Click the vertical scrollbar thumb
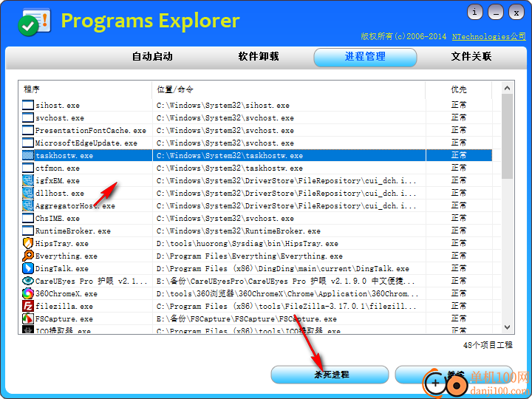Image resolution: width=532 pixels, height=399 pixels. pyautogui.click(x=507, y=136)
